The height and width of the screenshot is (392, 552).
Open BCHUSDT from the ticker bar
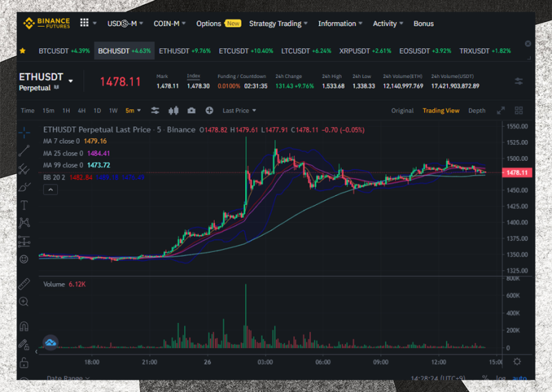tap(124, 51)
